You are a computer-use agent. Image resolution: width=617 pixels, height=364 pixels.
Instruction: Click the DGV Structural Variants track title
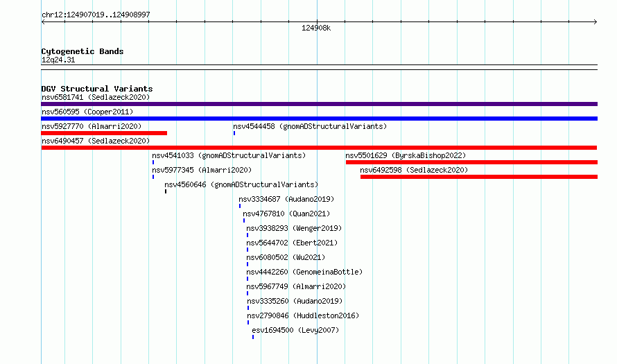tap(97, 89)
